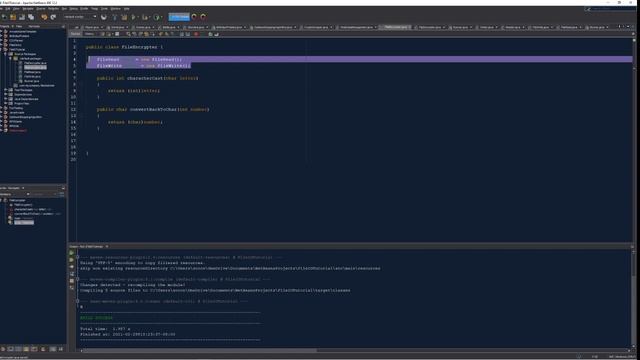The height and width of the screenshot is (360, 640).
Task: Switch to the History editor view
Action: [89, 34]
